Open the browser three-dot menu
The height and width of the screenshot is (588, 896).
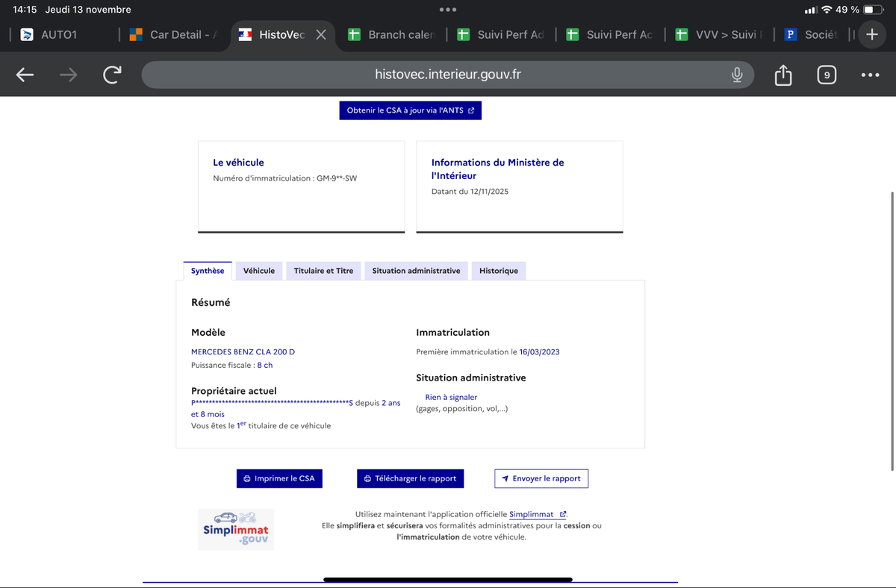(869, 75)
